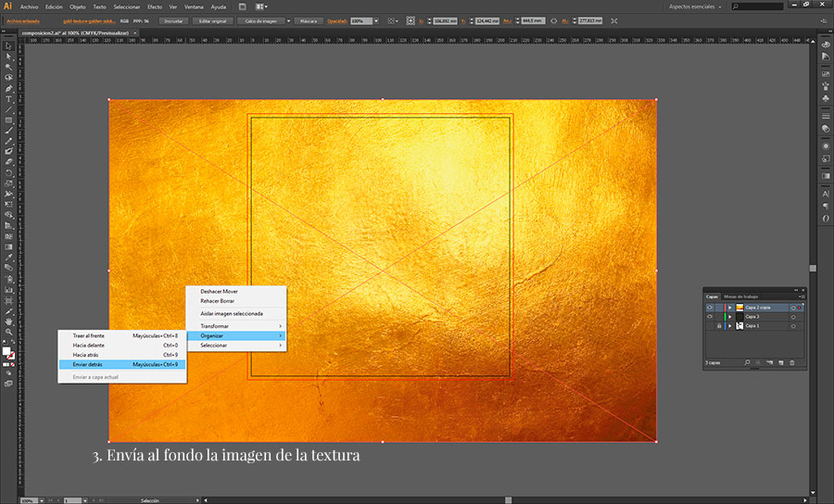Unlock the Capa 1 layer
Viewport: 834px width, 504px height.
(719, 326)
